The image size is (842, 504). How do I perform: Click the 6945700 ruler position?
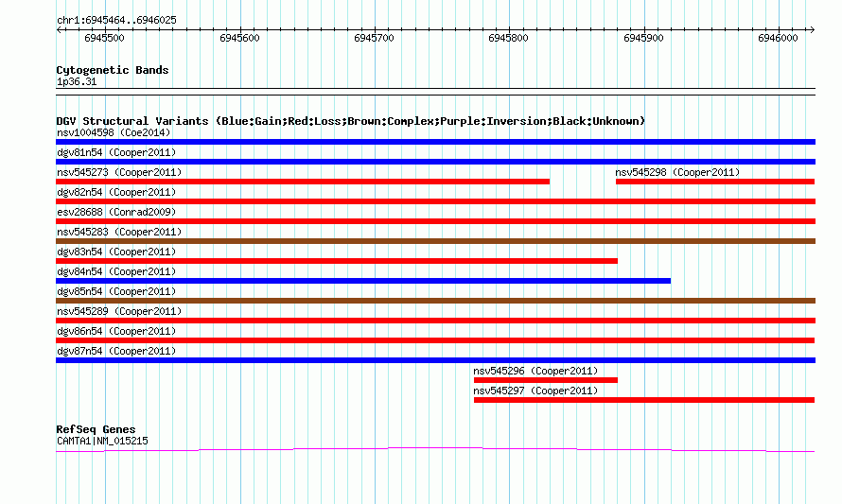pyautogui.click(x=375, y=38)
